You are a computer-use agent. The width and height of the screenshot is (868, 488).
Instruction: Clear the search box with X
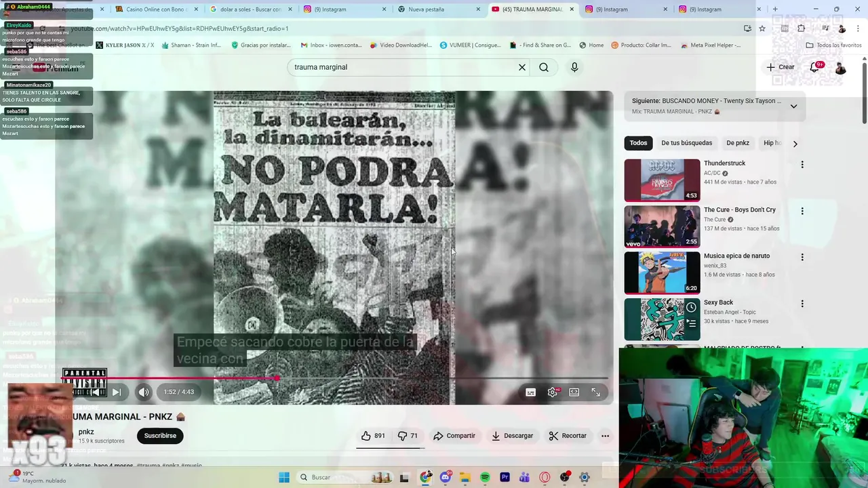tap(522, 67)
